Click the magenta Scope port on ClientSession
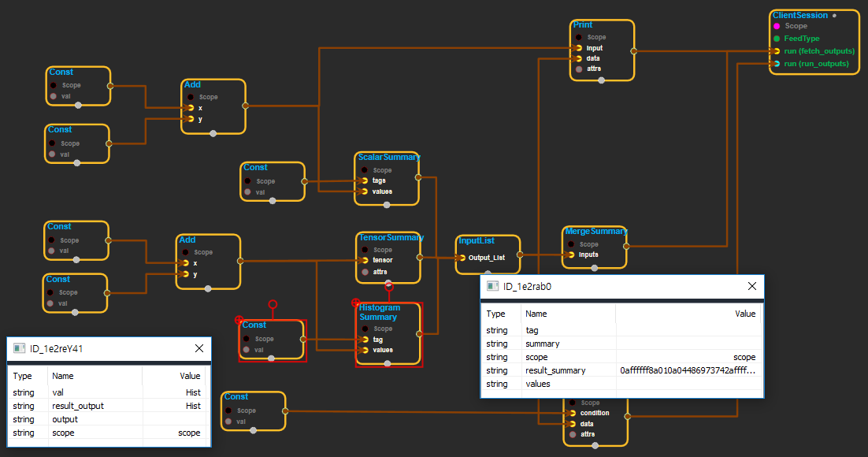The height and width of the screenshot is (457, 868). [777, 26]
